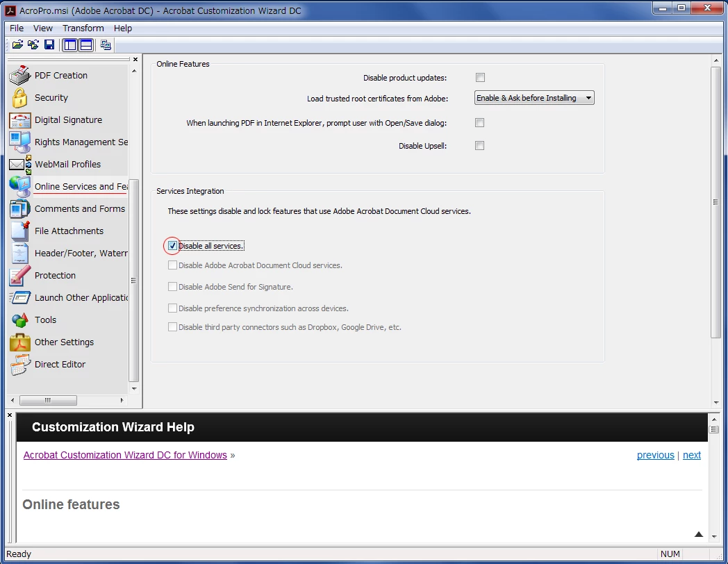Click the second toolbar folder icon with arrows

point(33,45)
